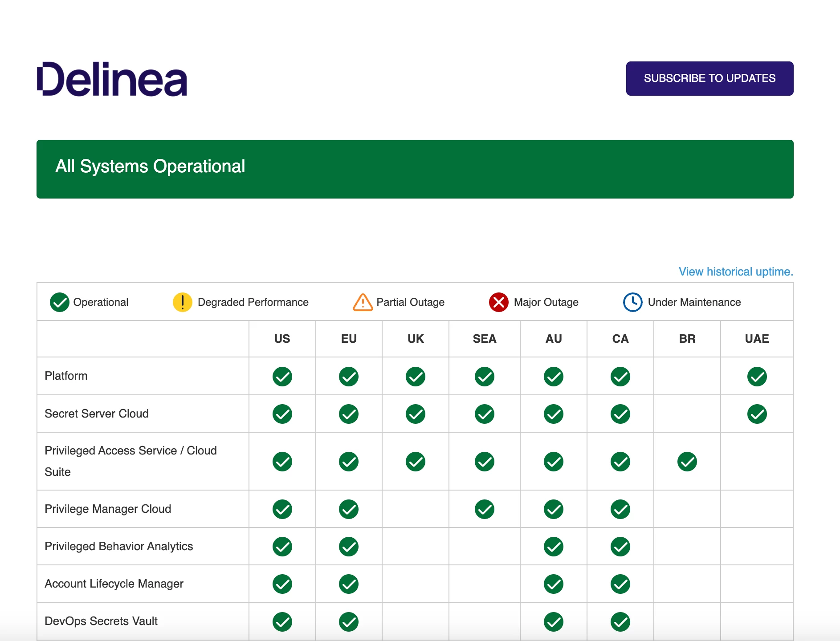
Task: Click the Operational legend checkmark icon
Action: [60, 302]
